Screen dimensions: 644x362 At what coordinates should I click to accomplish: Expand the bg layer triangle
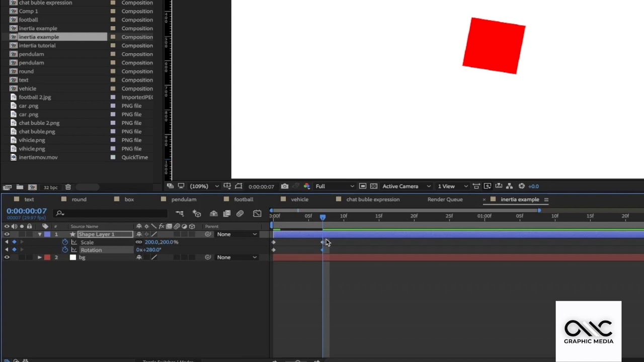40,257
